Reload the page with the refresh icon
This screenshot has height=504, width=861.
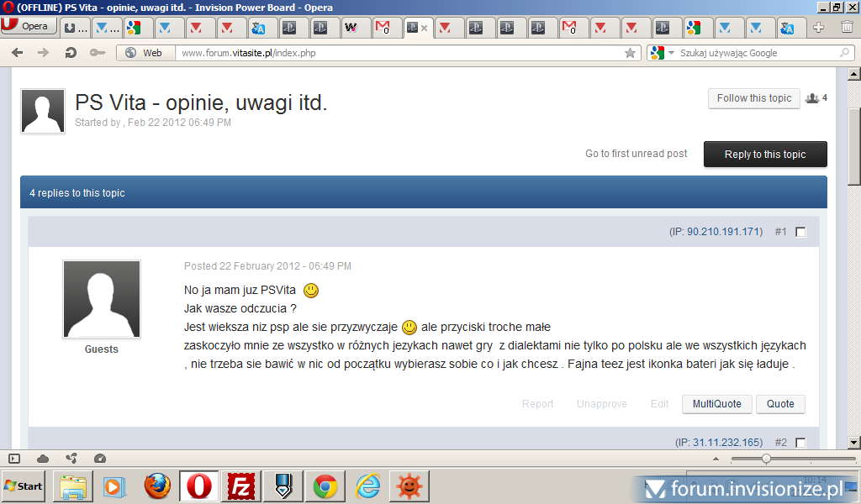pyautogui.click(x=71, y=53)
